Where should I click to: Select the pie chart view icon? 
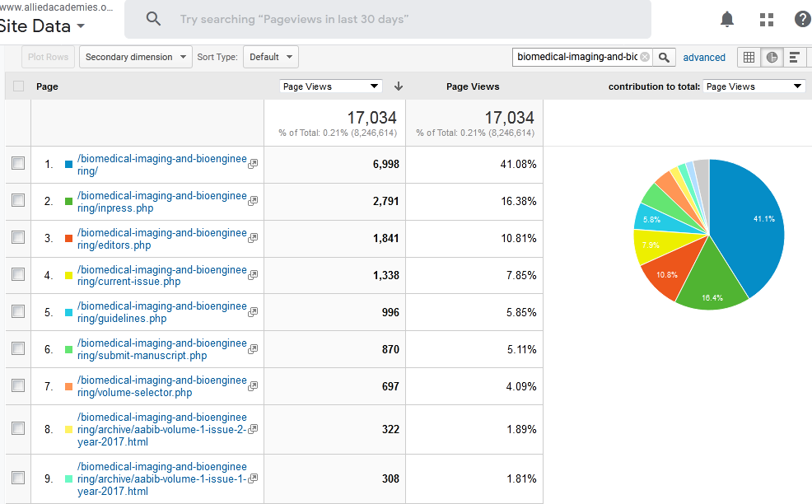click(x=772, y=57)
